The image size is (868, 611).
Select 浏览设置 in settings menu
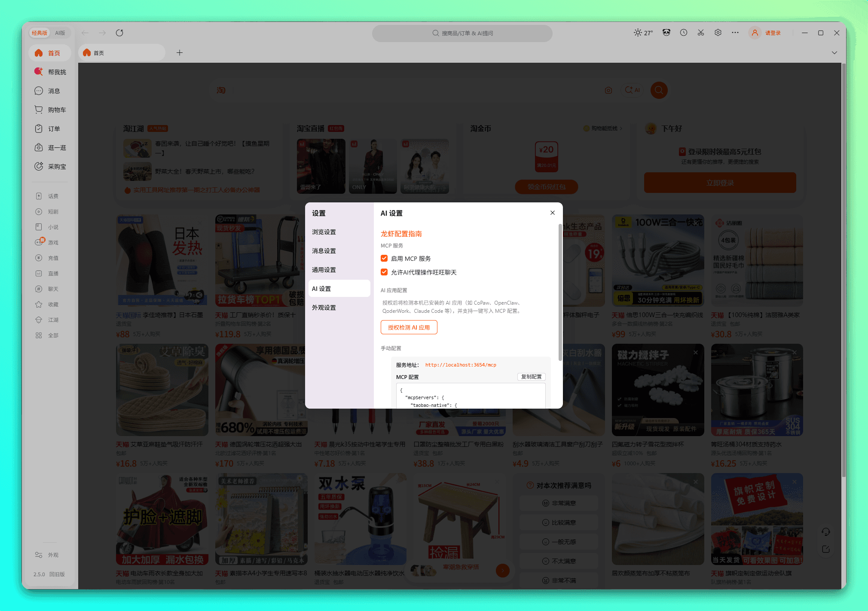[324, 232]
